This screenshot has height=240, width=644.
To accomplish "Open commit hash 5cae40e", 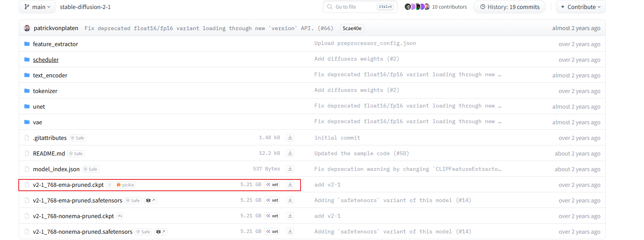I will click(352, 28).
